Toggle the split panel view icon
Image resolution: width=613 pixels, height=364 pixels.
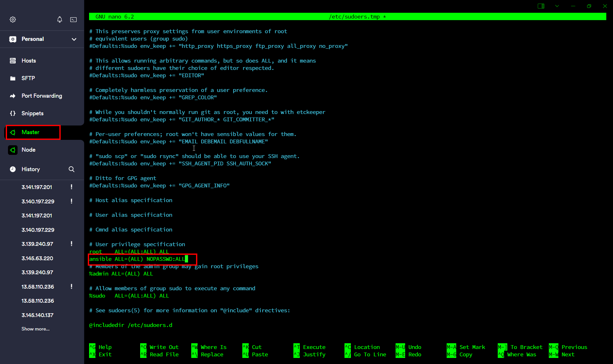coord(541,6)
